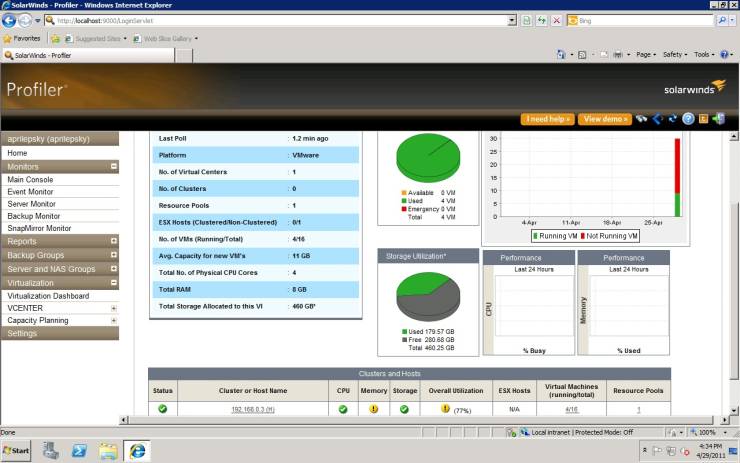Open a new blank tab
Image resolution: width=740 pixels, height=463 pixels.
pyautogui.click(x=184, y=56)
